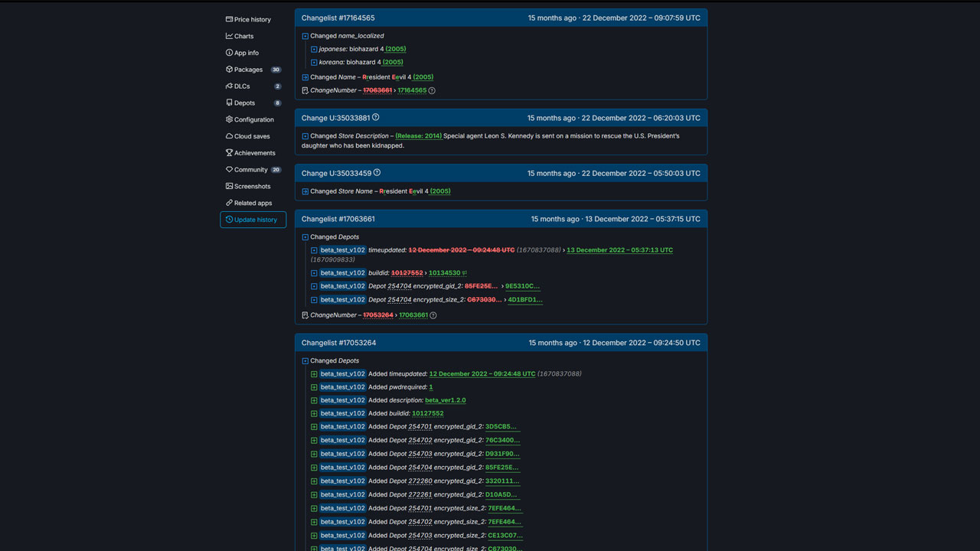Collapse Changed Depots in changelist 17063661

coord(305,237)
